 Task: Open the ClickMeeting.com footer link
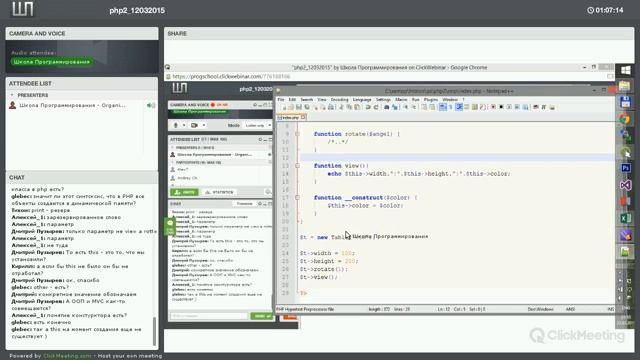tap(67, 356)
